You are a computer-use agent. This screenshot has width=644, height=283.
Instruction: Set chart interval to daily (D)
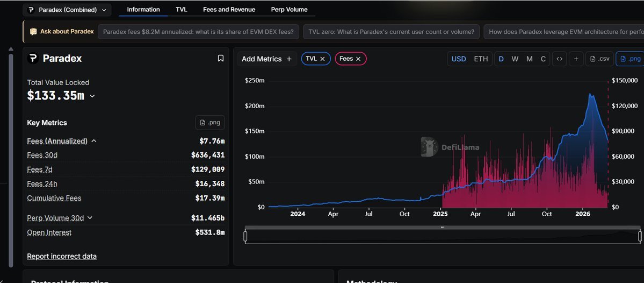tap(501, 59)
